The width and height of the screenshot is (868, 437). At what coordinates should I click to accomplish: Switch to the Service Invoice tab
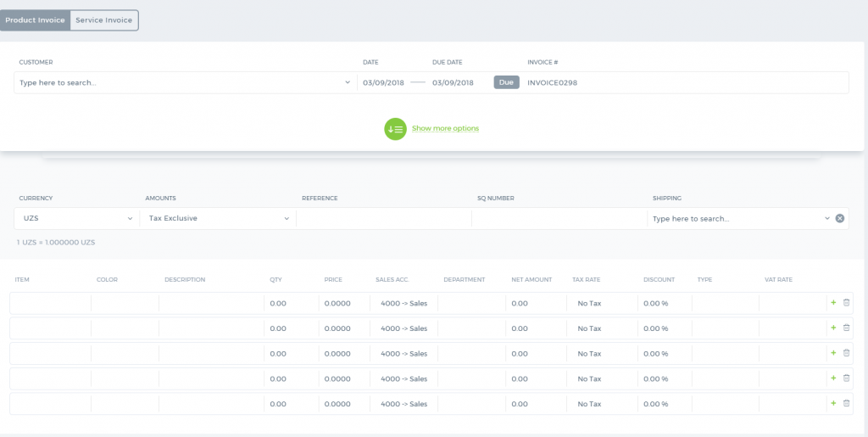pyautogui.click(x=104, y=20)
